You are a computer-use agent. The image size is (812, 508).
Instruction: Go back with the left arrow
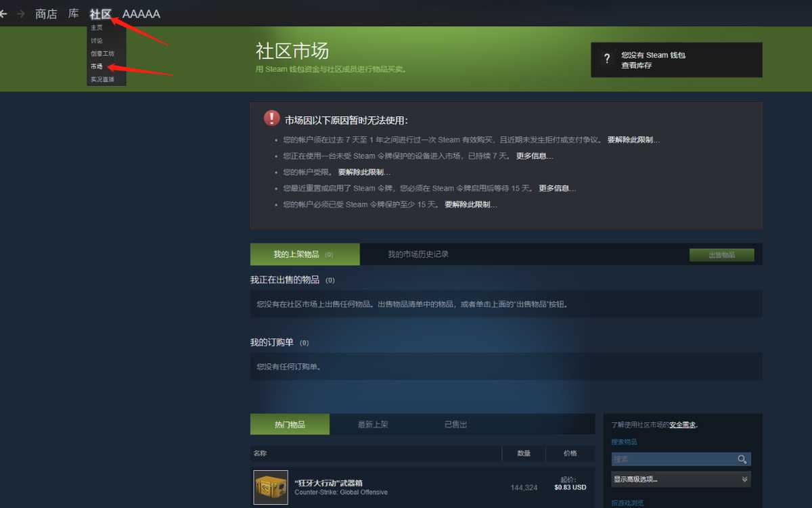pyautogui.click(x=3, y=14)
